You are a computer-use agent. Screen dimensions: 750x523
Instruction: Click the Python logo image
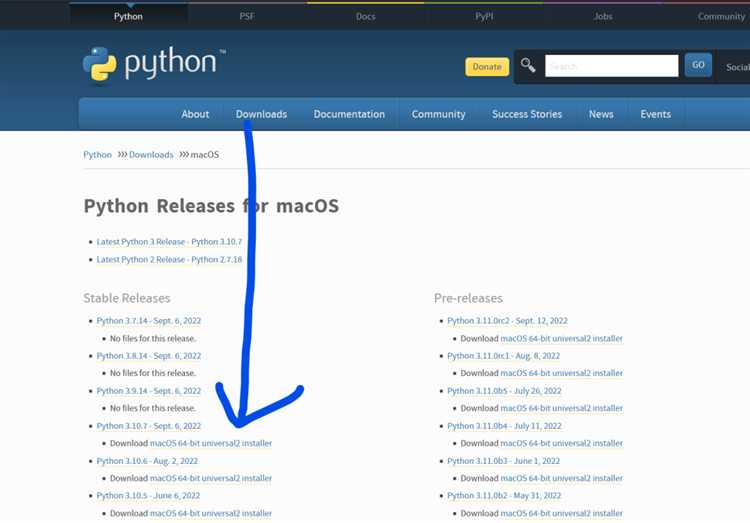pyautogui.click(x=154, y=65)
